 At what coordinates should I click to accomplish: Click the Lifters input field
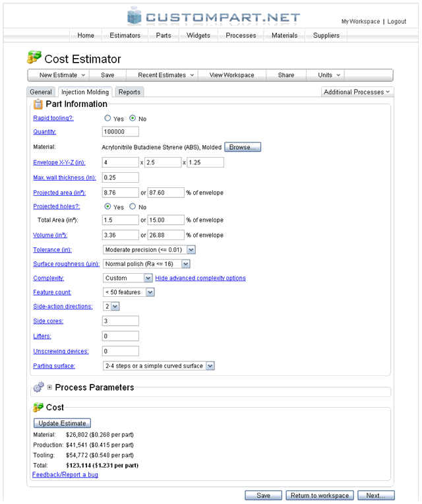click(121, 336)
